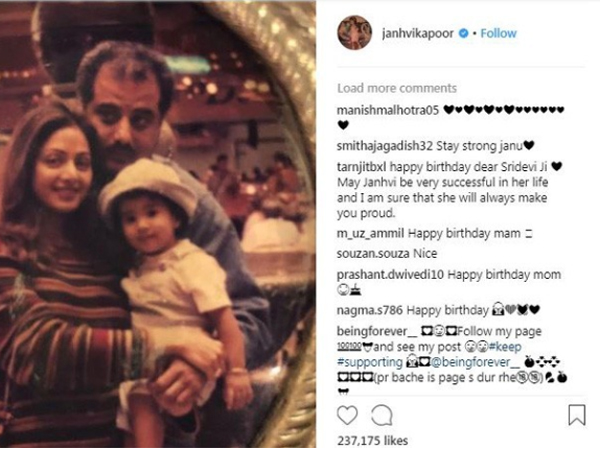Visit manishmalhotra05 commenter profile
This screenshot has height=449, width=600.
[384, 107]
